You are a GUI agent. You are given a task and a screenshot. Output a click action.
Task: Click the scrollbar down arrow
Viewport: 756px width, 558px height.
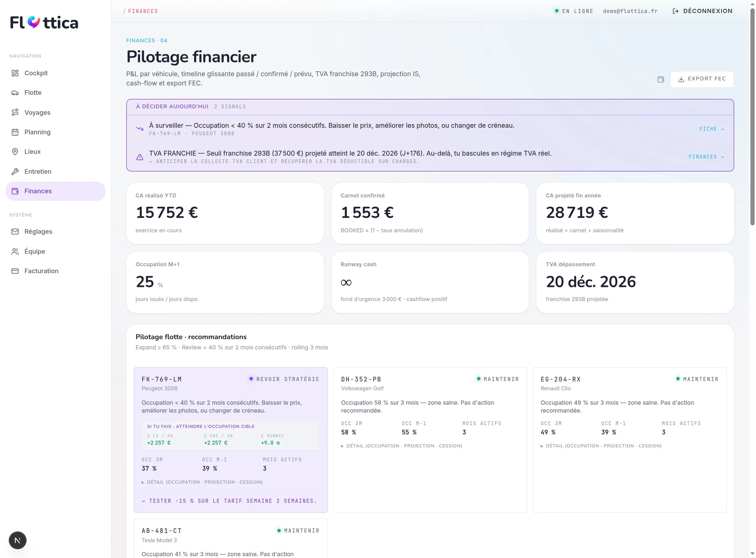752,554
